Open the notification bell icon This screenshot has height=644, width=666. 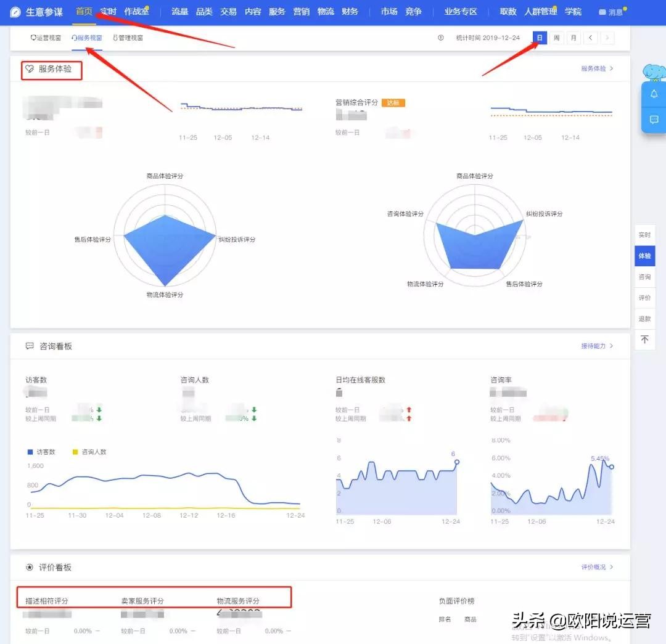click(x=654, y=94)
